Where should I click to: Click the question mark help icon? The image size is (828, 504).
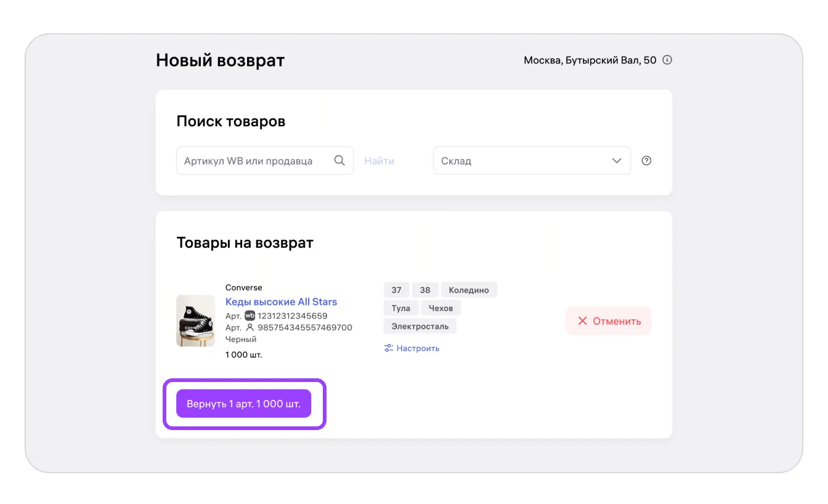(646, 161)
